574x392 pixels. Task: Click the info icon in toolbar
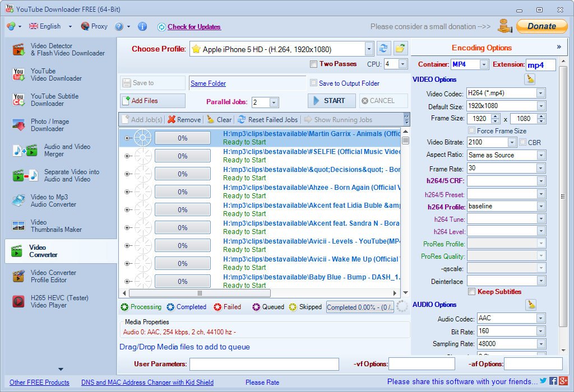point(142,26)
